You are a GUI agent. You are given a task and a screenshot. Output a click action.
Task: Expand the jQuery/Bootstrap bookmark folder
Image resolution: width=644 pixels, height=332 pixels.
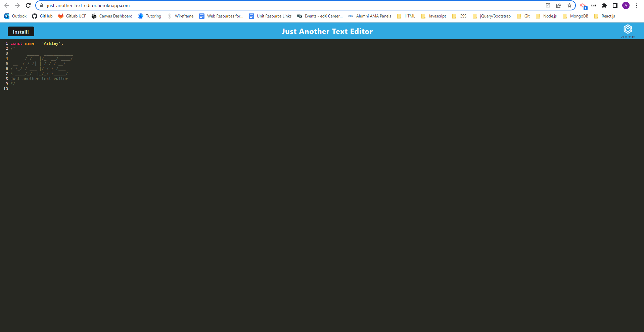[492, 16]
